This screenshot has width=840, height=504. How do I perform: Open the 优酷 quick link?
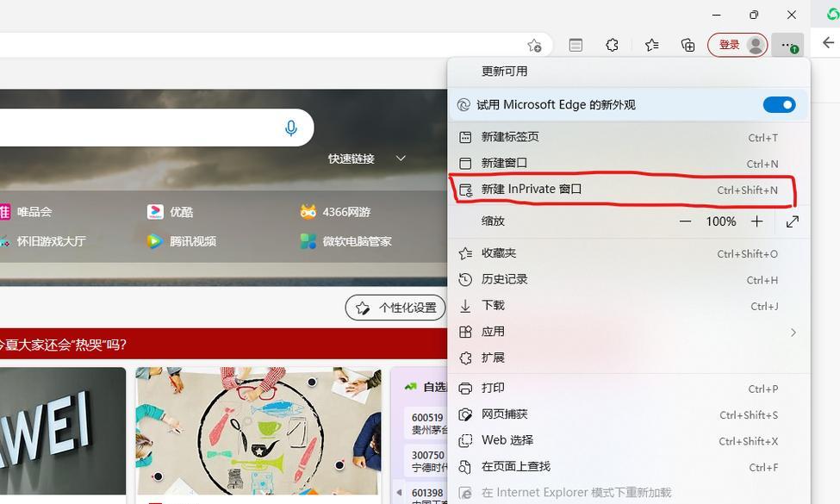coord(170,212)
